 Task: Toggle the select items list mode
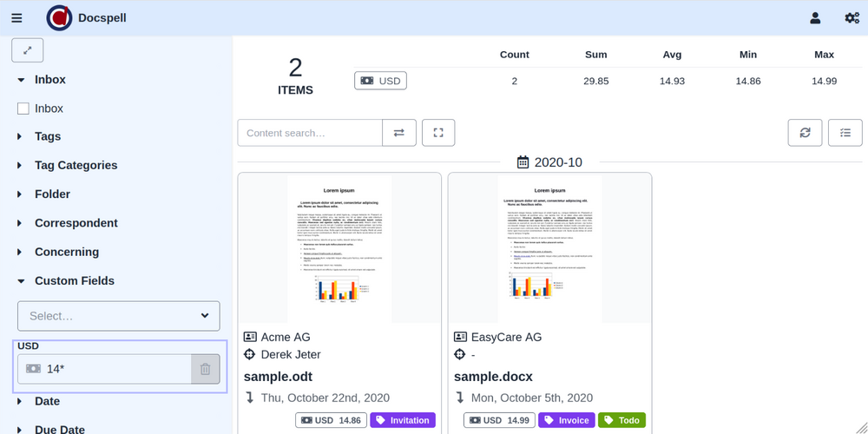click(845, 133)
